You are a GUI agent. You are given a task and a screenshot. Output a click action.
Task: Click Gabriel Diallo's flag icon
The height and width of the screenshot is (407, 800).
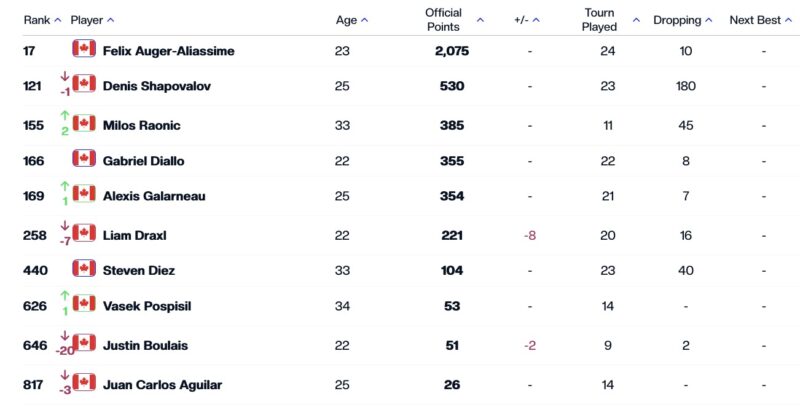click(x=84, y=159)
